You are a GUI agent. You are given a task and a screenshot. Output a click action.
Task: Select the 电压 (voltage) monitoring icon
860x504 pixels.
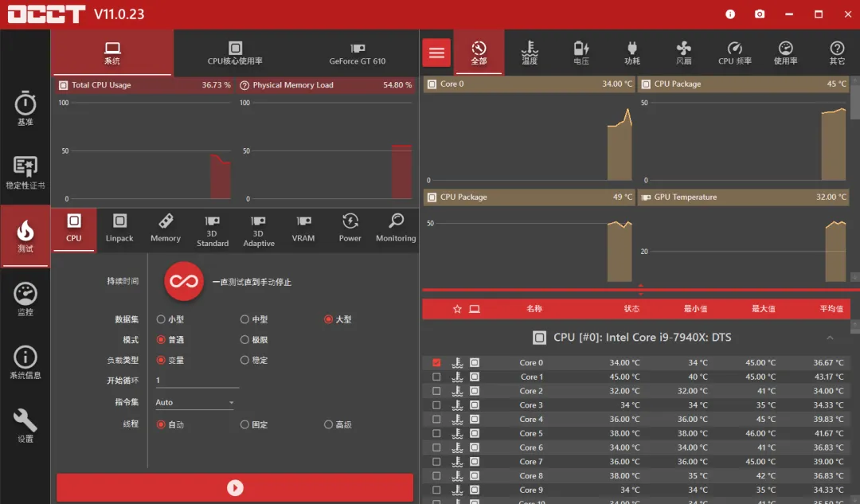point(580,52)
